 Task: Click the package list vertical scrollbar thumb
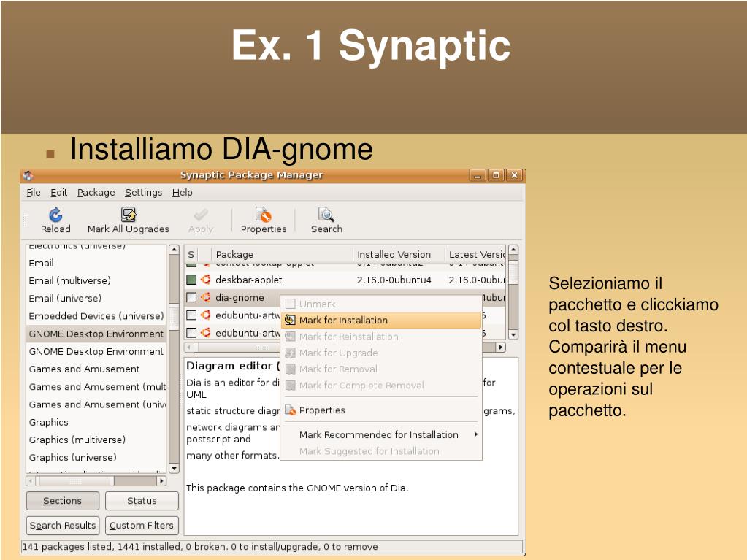click(513, 272)
